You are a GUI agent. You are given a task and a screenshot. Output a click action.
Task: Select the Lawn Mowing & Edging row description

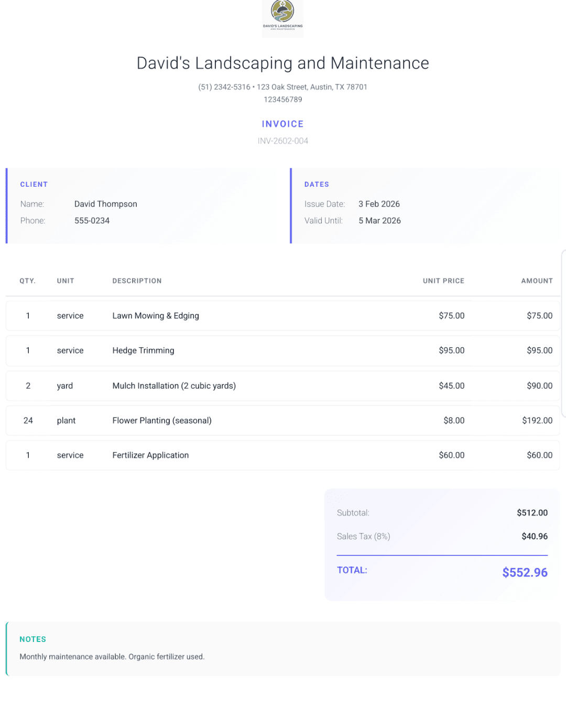(156, 316)
